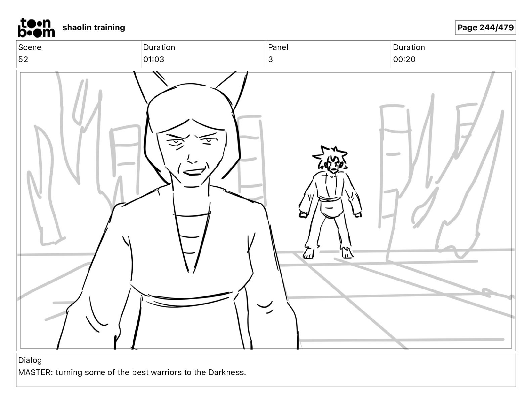
Task: Select the 'Panel' header label
Action: click(x=278, y=47)
